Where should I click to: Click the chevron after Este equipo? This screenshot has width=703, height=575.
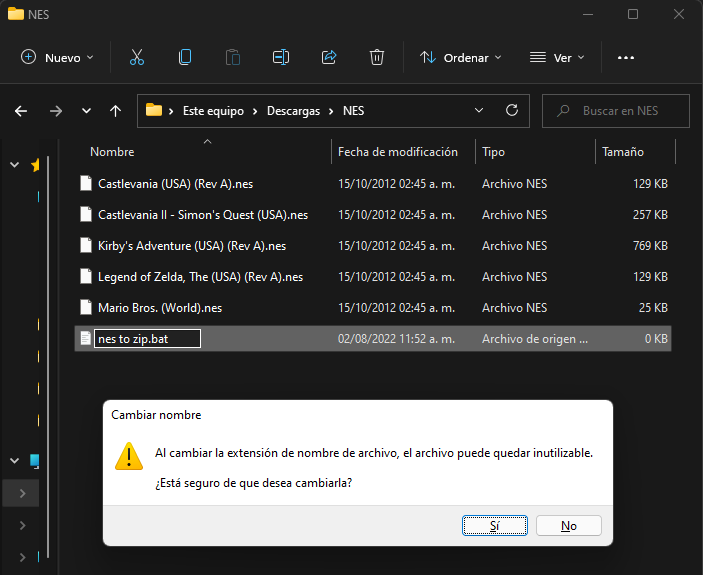pyautogui.click(x=255, y=111)
